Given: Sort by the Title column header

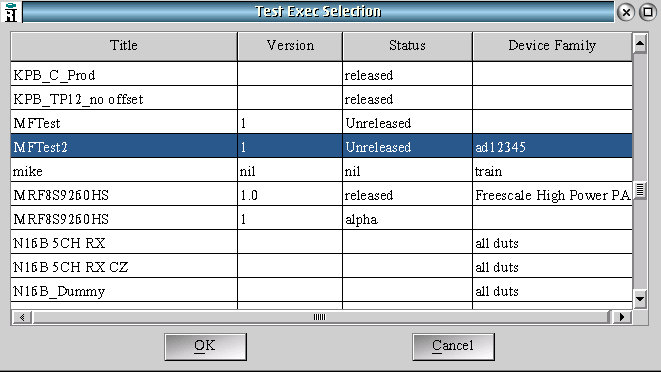Looking at the screenshot, I should coord(124,46).
